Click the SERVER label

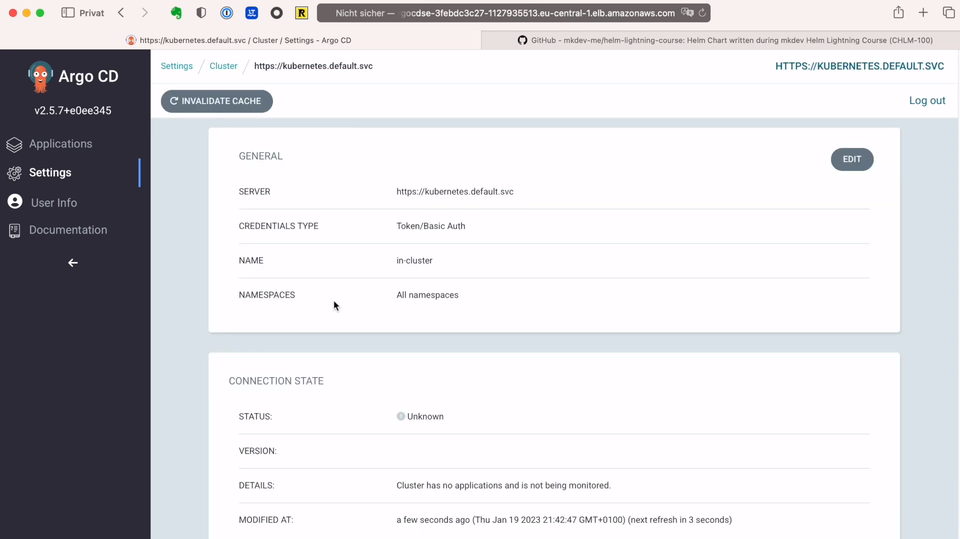[x=255, y=192]
